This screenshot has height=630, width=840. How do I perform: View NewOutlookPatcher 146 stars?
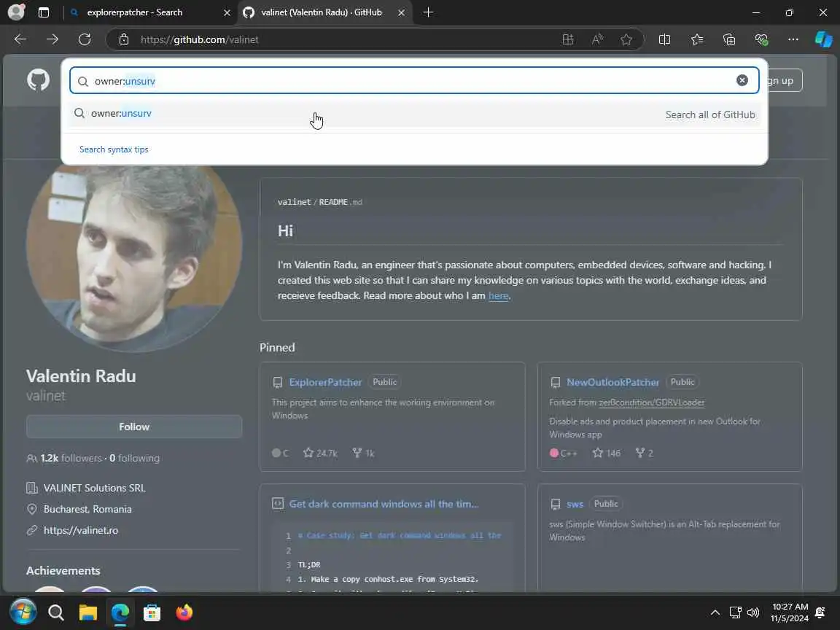pyautogui.click(x=607, y=454)
